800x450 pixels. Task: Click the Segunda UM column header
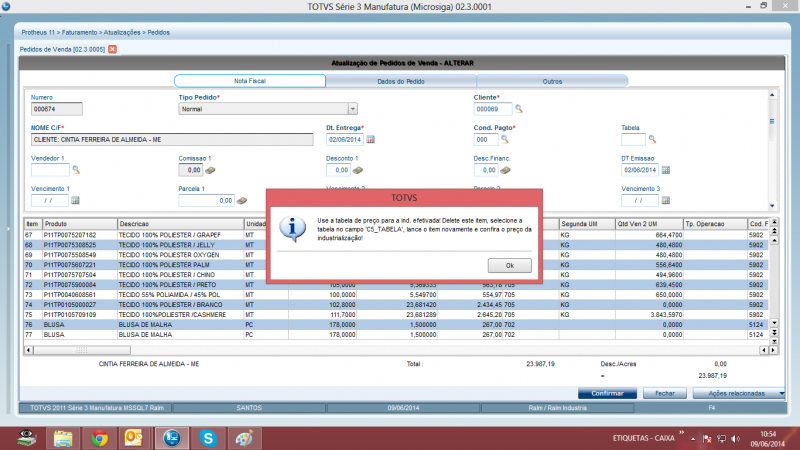coord(586,224)
